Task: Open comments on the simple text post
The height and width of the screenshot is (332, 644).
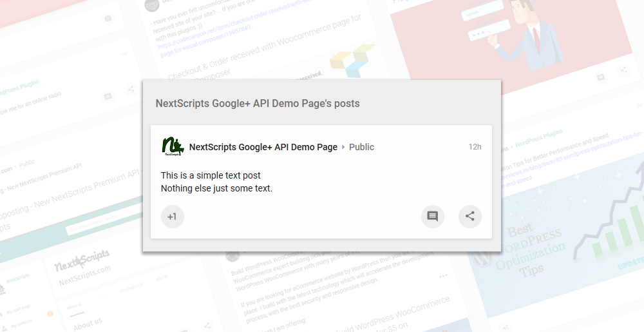Action: (x=433, y=216)
